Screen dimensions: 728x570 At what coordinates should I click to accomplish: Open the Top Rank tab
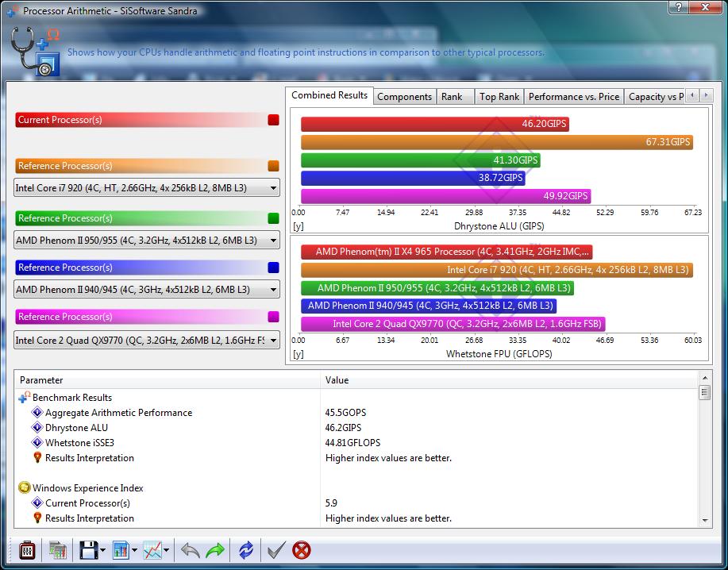click(499, 97)
